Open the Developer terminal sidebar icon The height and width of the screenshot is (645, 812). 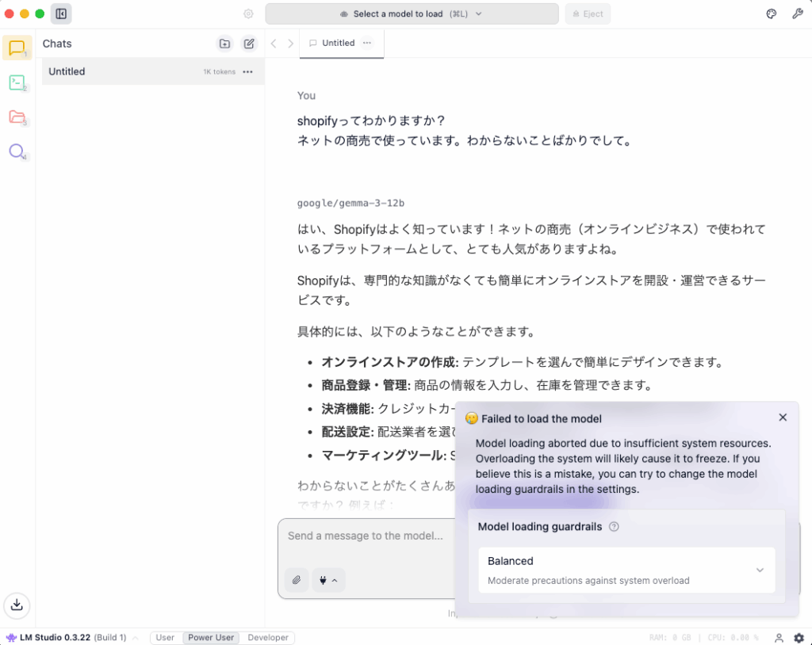[x=17, y=82]
